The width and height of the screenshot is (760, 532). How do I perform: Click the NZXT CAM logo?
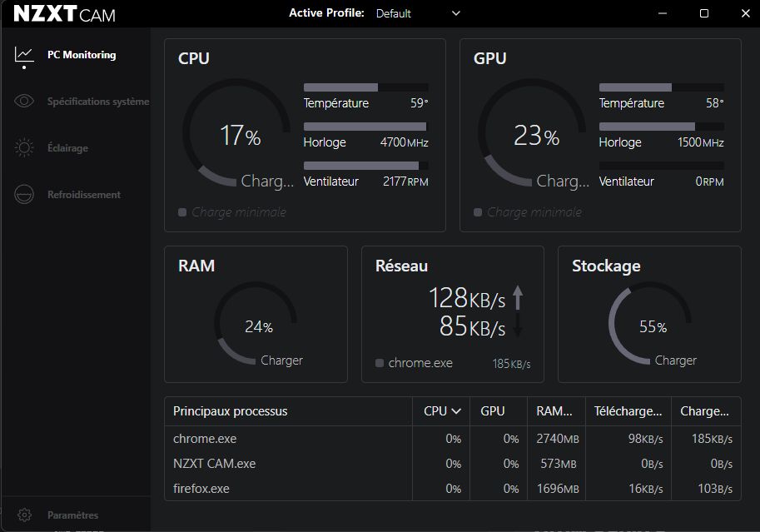point(64,14)
